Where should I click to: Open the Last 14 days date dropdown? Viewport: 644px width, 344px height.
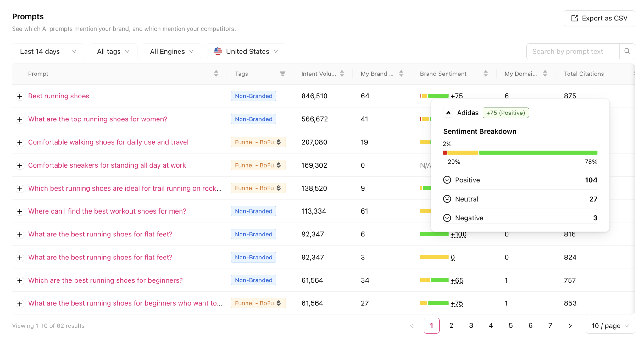coord(48,51)
